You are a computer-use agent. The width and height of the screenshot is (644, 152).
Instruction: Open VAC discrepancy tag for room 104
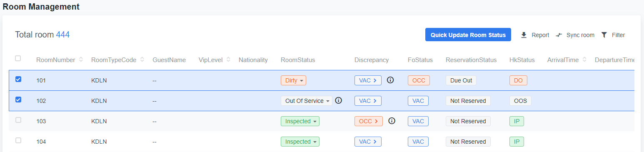[x=368, y=142]
